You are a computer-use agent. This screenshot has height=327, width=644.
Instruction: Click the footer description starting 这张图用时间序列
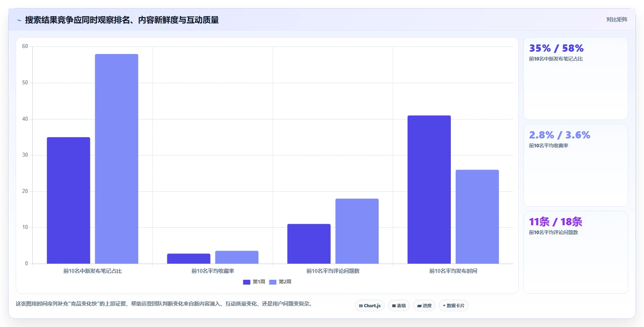(165, 304)
